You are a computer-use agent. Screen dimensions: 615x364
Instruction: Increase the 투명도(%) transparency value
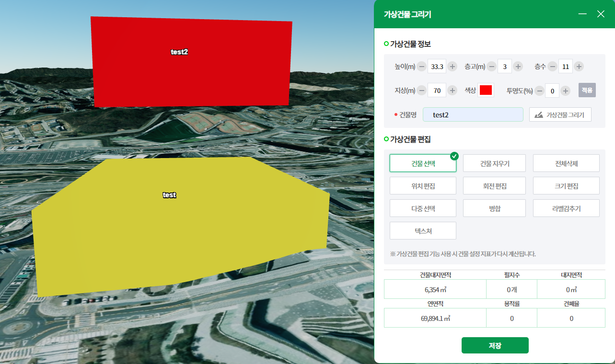(x=565, y=90)
